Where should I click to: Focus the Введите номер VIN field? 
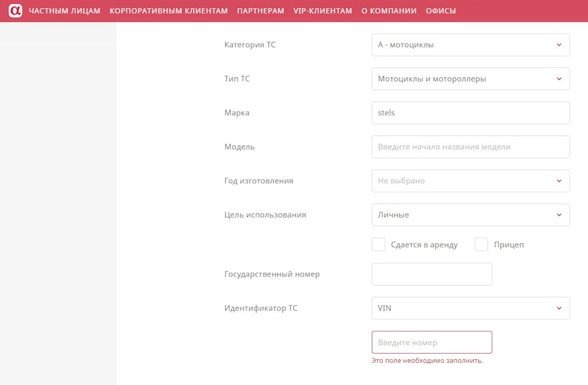432,342
